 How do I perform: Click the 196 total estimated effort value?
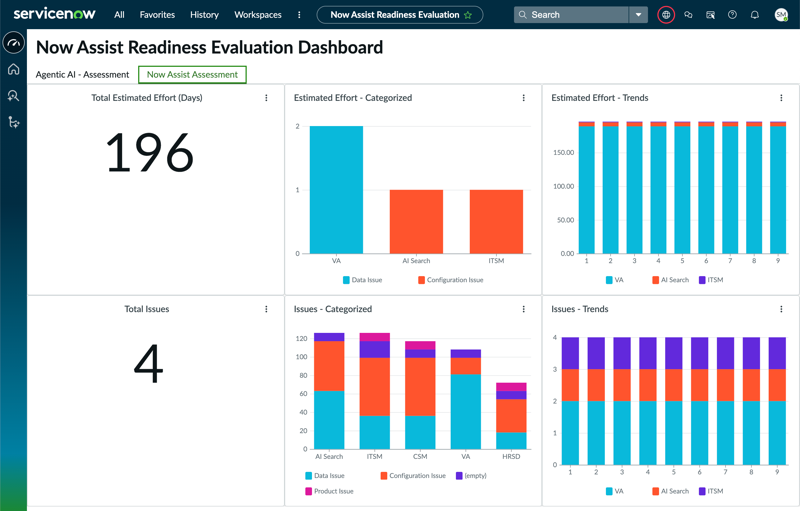(149, 152)
